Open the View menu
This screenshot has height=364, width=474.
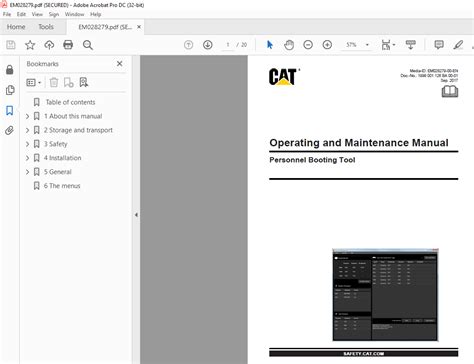[37, 14]
